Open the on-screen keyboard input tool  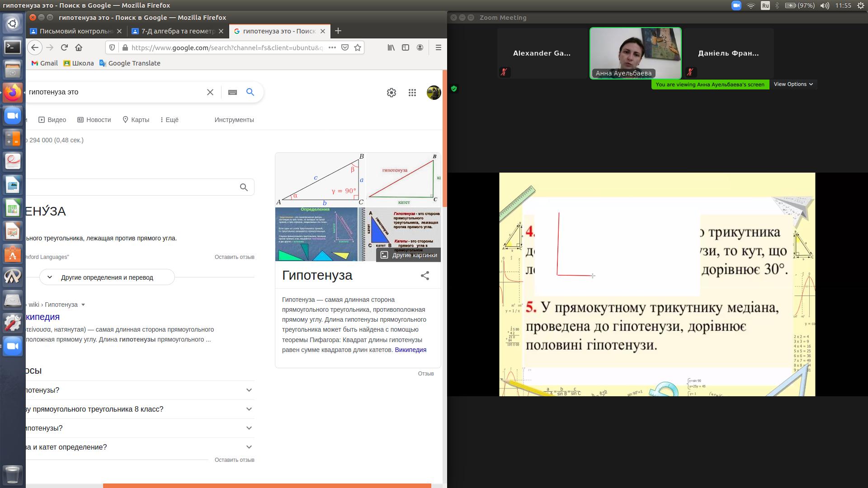click(232, 92)
